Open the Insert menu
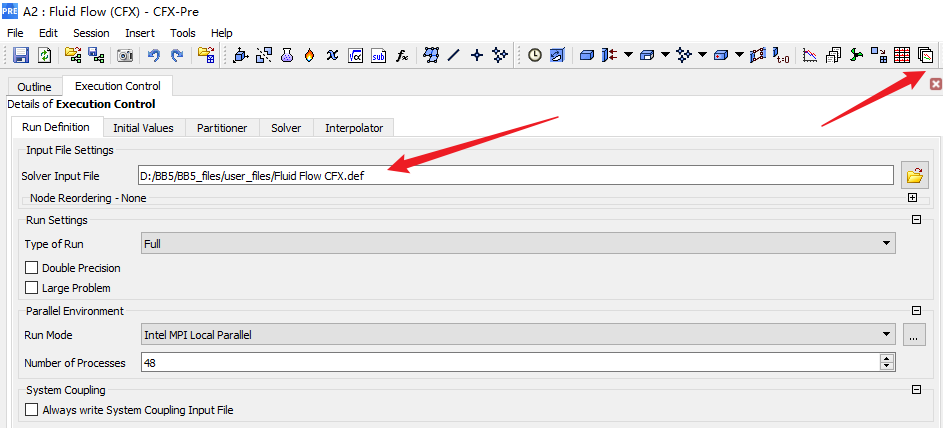 (x=140, y=33)
